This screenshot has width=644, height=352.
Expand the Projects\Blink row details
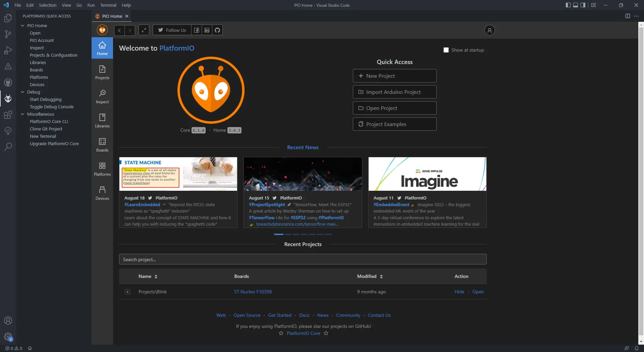point(127,292)
